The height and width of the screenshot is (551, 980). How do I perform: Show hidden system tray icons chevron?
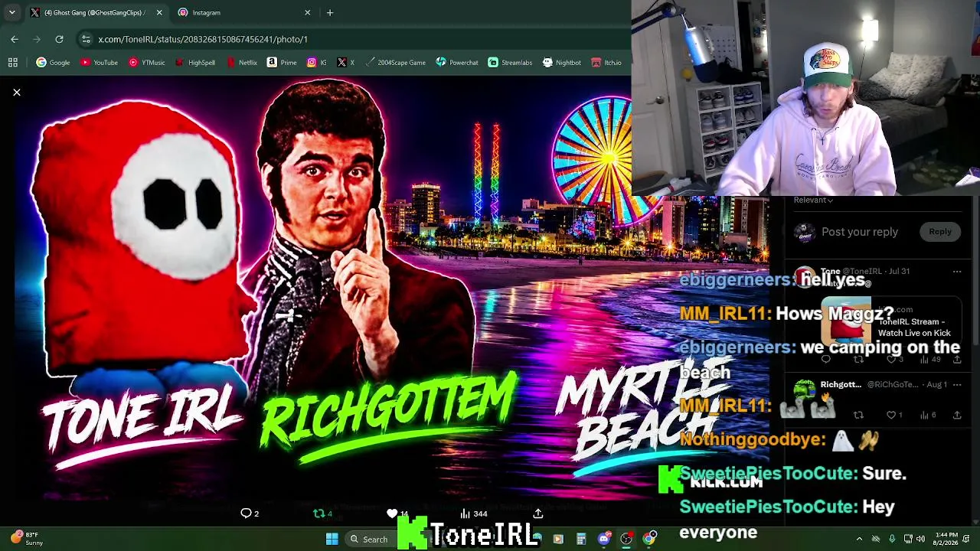pyautogui.click(x=859, y=539)
